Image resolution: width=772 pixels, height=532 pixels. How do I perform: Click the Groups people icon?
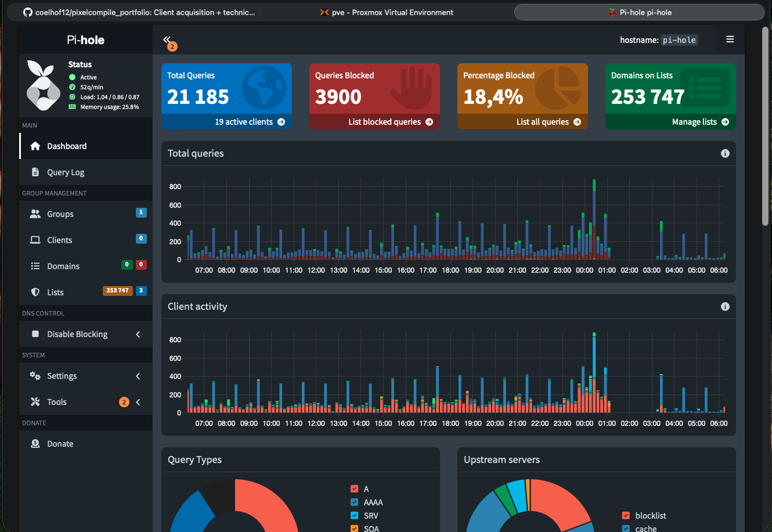click(35, 214)
